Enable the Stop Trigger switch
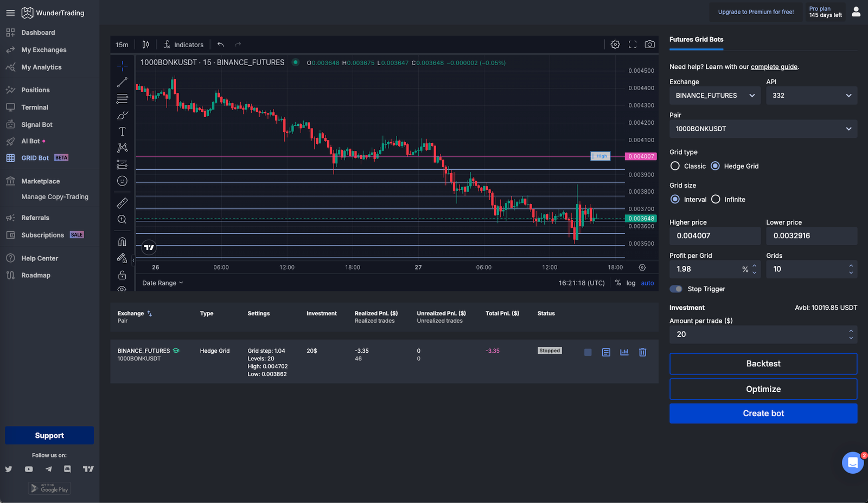Image resolution: width=868 pixels, height=503 pixels. click(676, 289)
